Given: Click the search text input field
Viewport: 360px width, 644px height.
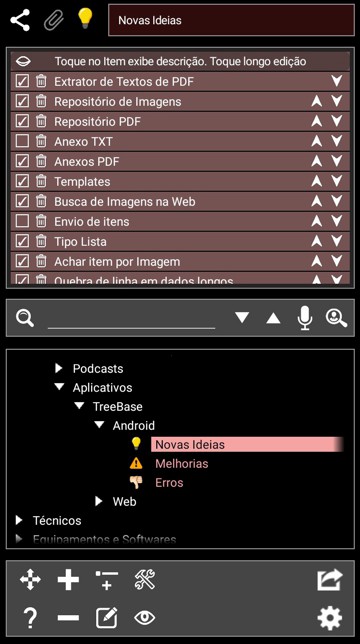Looking at the screenshot, I should pos(131,318).
